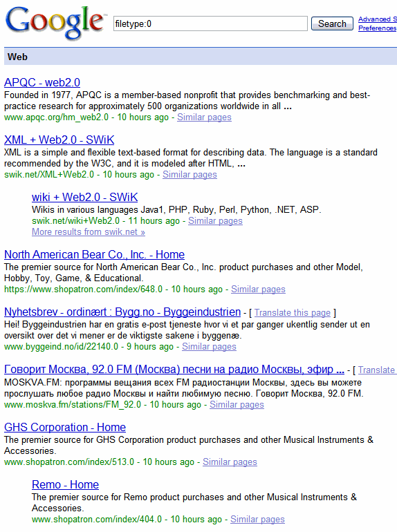Open Similar pages for www.moskva.fm result
Viewport: 397px width, 532px height.
click(237, 404)
